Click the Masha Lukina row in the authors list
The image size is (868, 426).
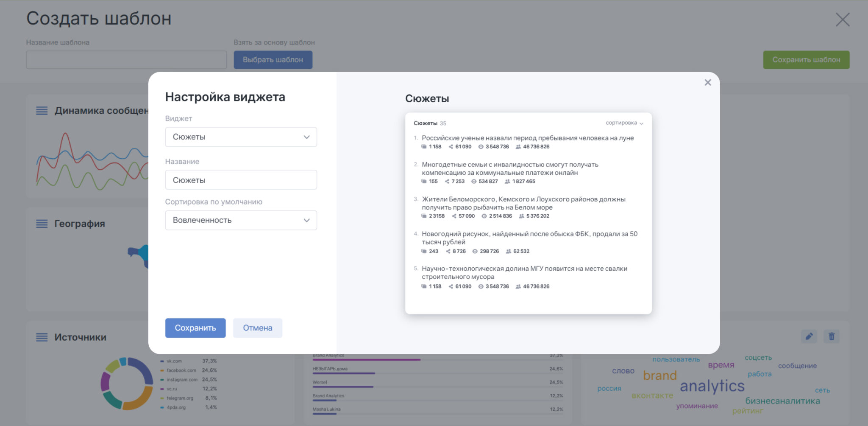tap(438, 410)
